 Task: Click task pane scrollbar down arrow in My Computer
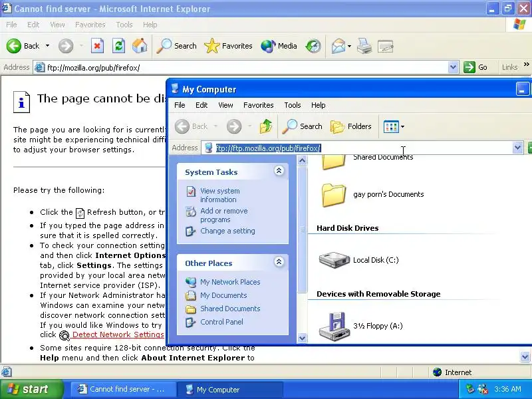tap(302, 338)
